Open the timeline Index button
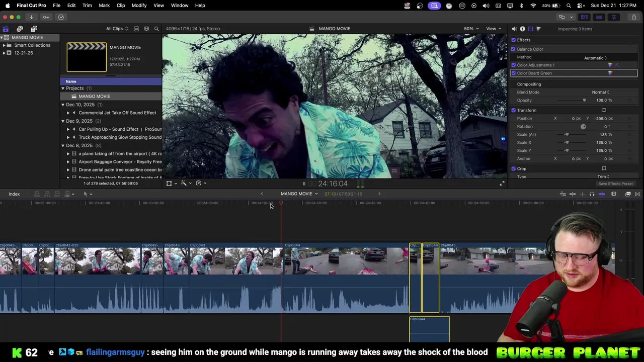Image resolution: width=644 pixels, height=362 pixels. 14,194
